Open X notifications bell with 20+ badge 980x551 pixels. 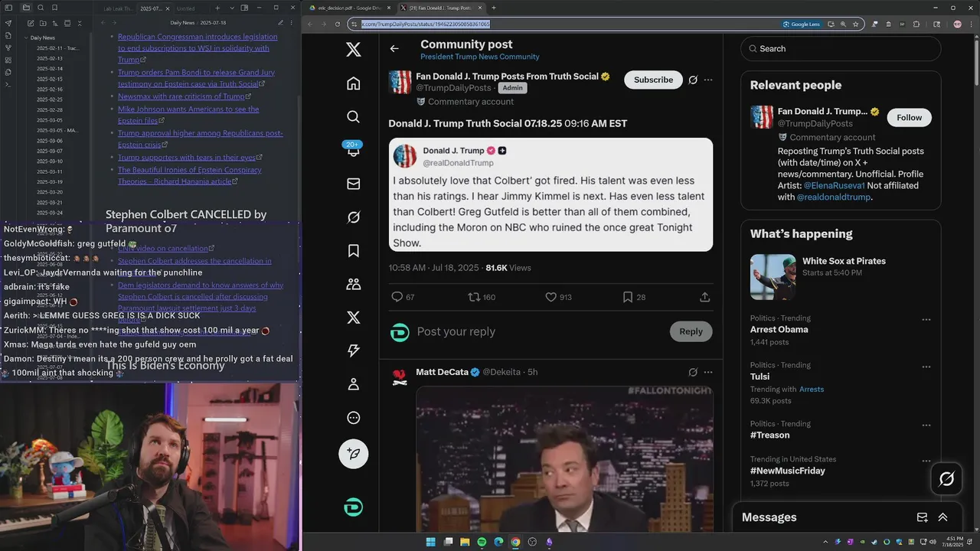pyautogui.click(x=353, y=150)
